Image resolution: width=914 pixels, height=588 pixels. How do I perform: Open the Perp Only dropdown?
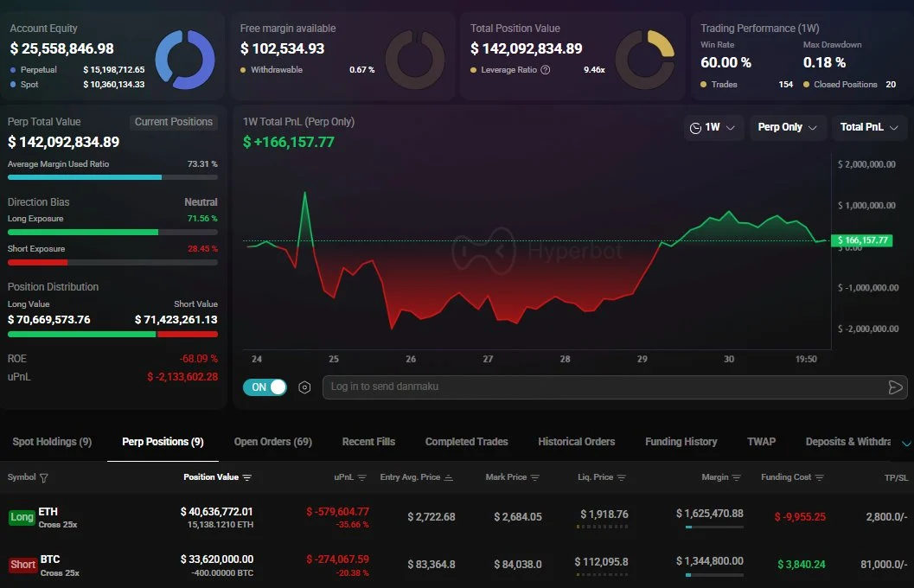click(x=787, y=128)
